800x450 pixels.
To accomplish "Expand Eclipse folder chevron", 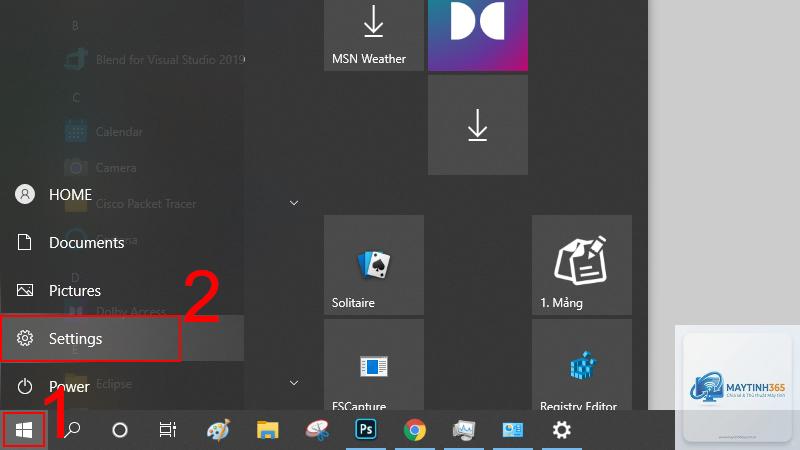I will pyautogui.click(x=294, y=383).
